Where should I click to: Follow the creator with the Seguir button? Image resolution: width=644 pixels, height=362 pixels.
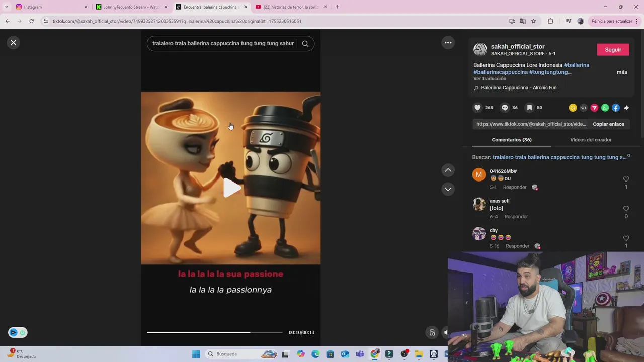613,50
